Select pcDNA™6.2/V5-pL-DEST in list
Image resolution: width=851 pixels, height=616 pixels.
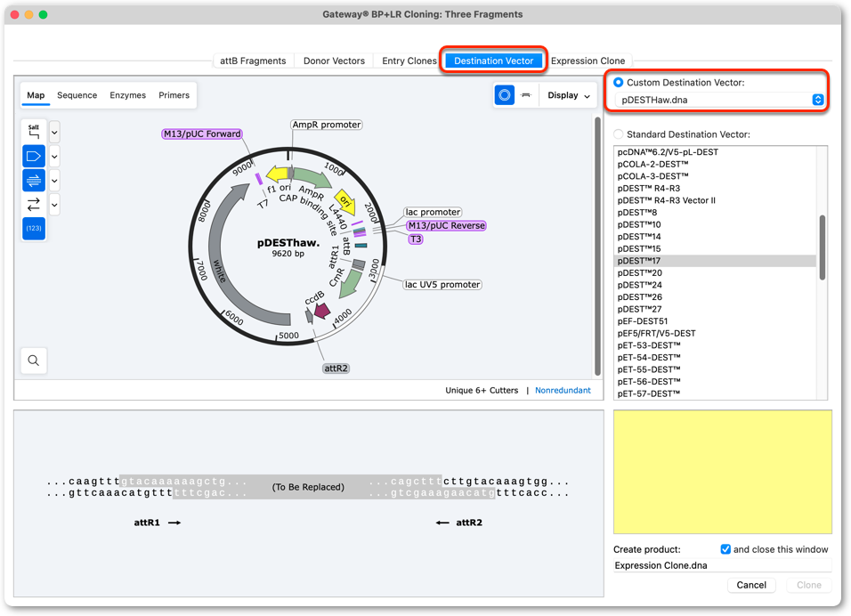coord(715,152)
